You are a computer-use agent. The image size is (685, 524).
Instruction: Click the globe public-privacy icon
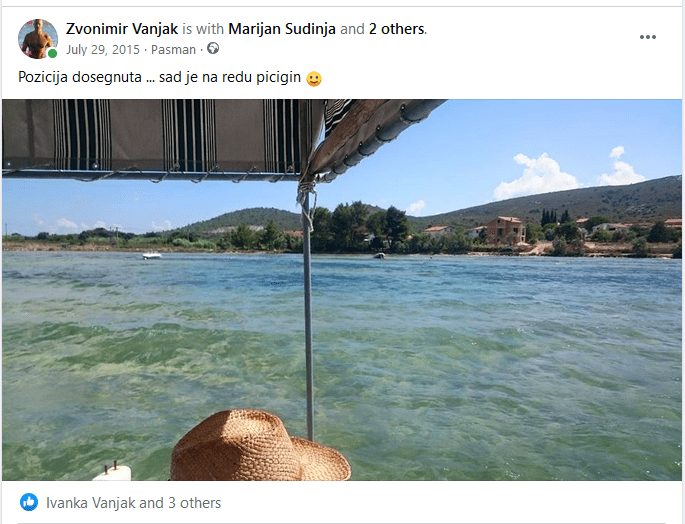click(x=213, y=48)
